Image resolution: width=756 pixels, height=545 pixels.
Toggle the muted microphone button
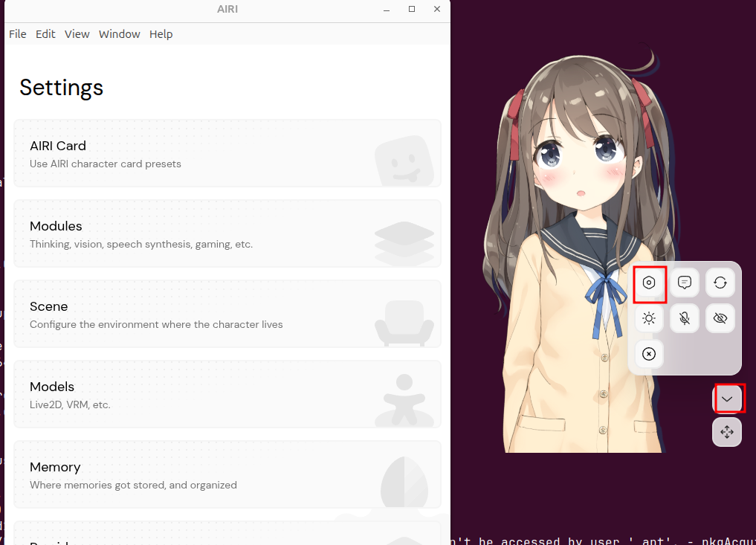click(685, 318)
